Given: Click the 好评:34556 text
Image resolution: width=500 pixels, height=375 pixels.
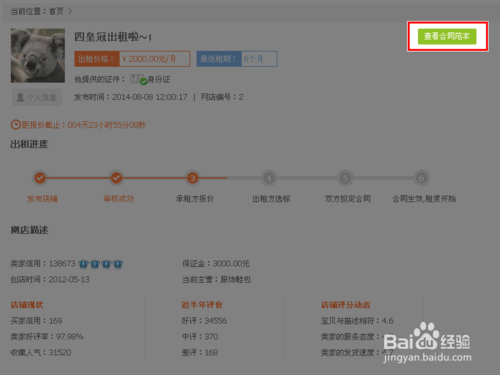Looking at the screenshot, I should point(204,321).
